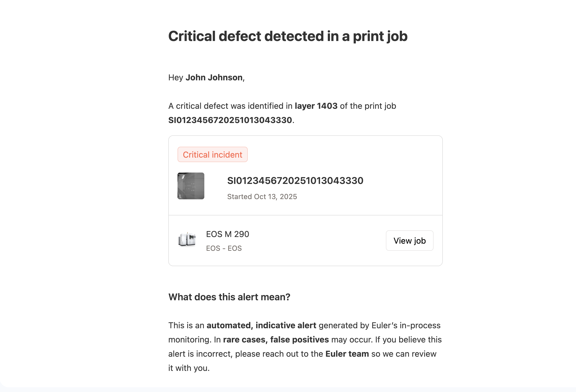Click the recipient name John Johnson

(214, 77)
